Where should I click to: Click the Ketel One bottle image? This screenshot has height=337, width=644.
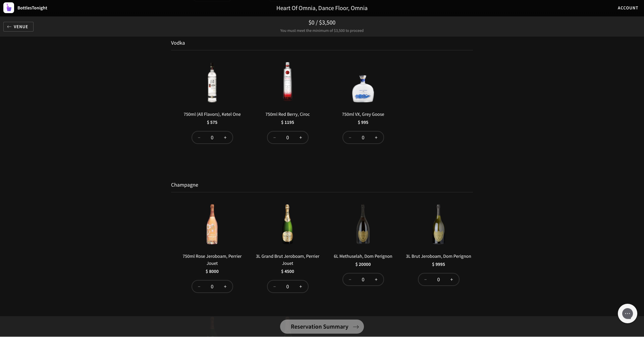pos(212,82)
